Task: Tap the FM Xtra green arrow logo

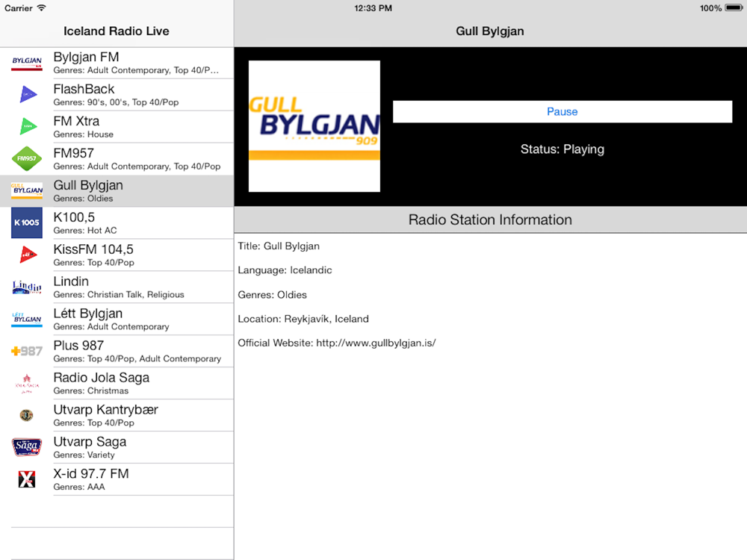Action: (x=28, y=126)
